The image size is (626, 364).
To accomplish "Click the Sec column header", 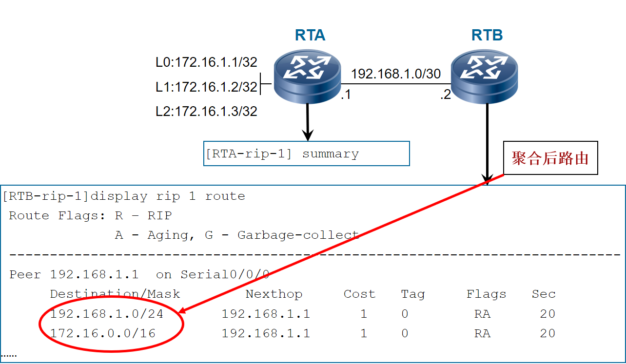I will point(544,294).
